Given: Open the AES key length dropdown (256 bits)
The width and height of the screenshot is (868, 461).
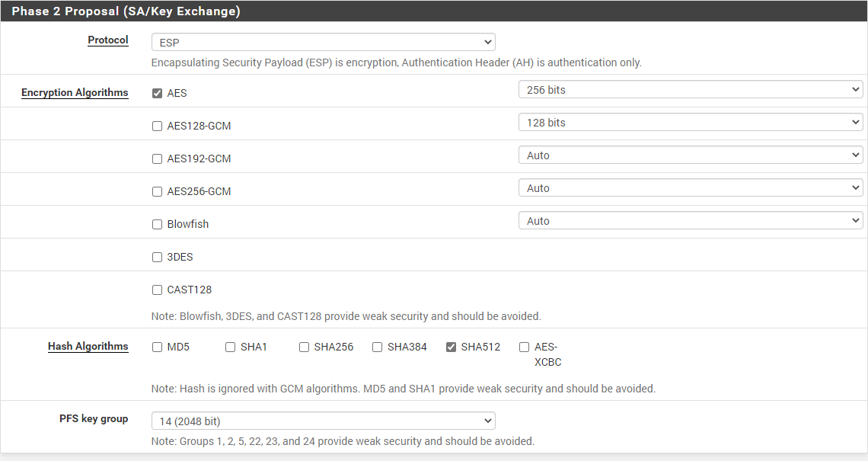Looking at the screenshot, I should pos(690,90).
